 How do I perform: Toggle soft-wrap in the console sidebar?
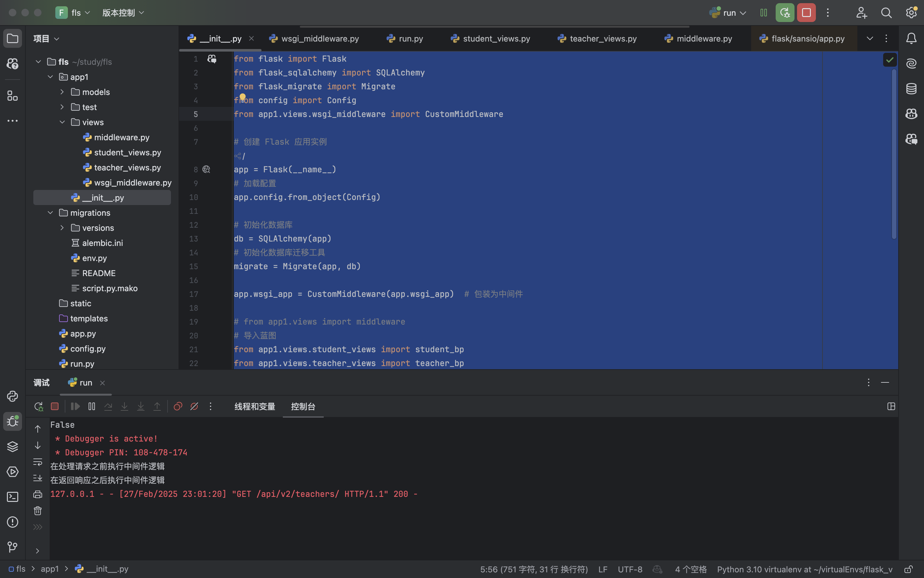click(x=37, y=462)
